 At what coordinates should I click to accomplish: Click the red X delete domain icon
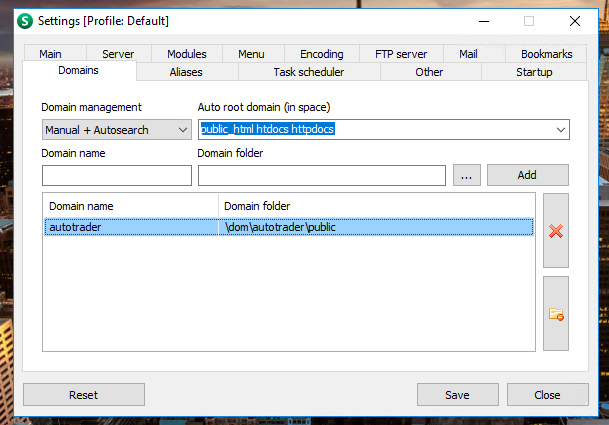click(x=555, y=231)
